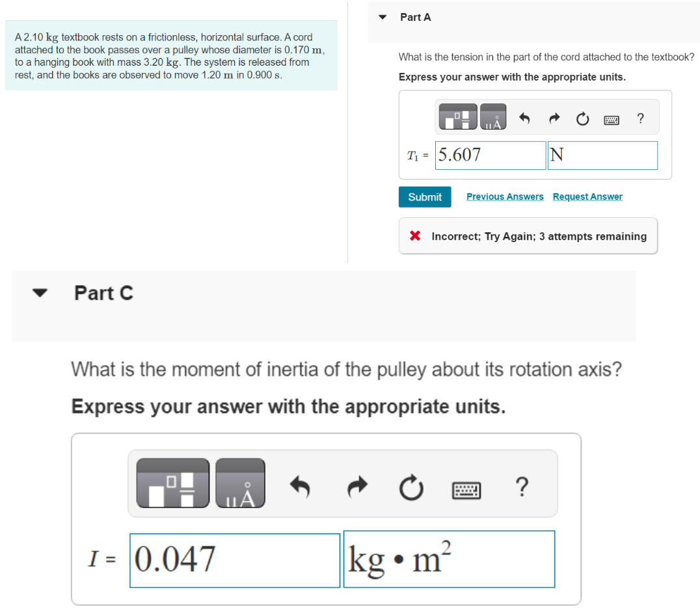Open the equation template editor in Part C
700x613 pixels.
coord(172,483)
